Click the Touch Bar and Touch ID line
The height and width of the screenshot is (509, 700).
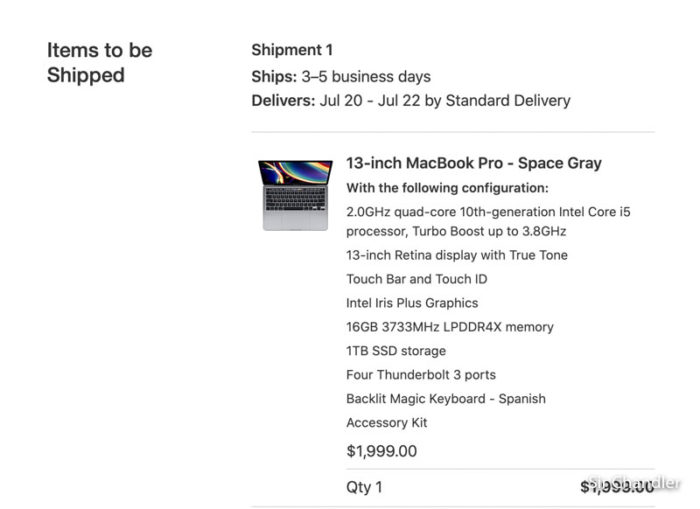click(417, 279)
